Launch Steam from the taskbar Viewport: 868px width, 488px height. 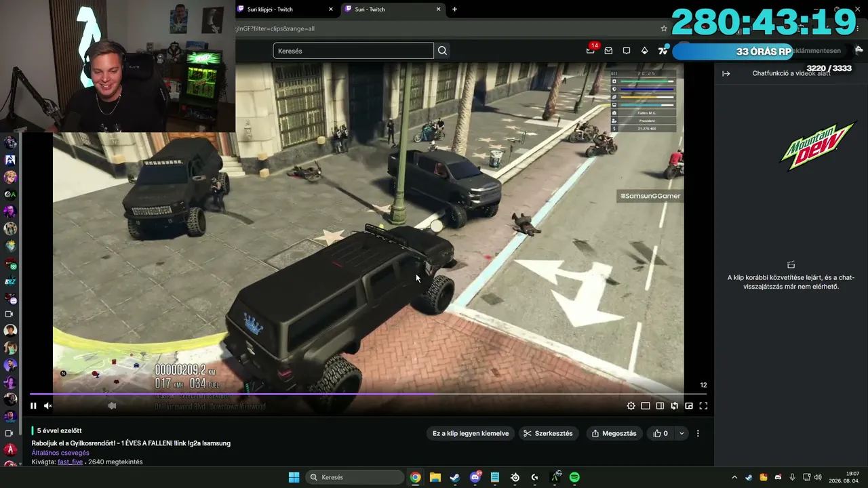tap(455, 477)
